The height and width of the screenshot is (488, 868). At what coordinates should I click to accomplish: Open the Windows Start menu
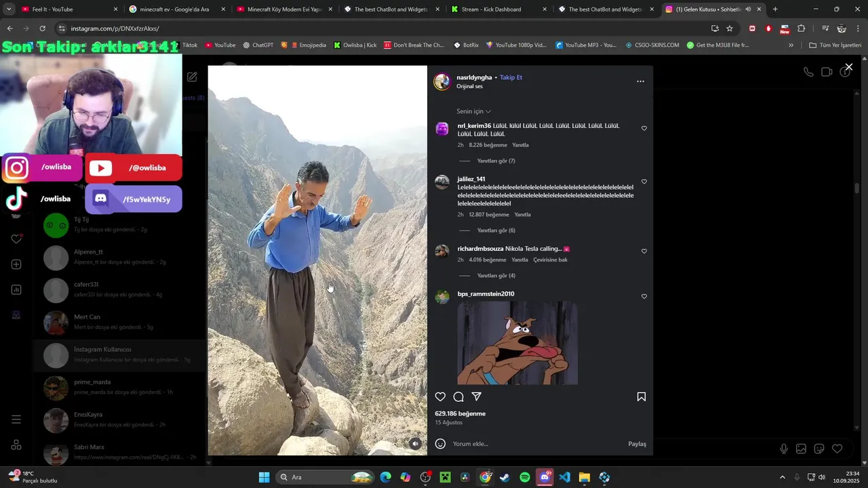264,477
